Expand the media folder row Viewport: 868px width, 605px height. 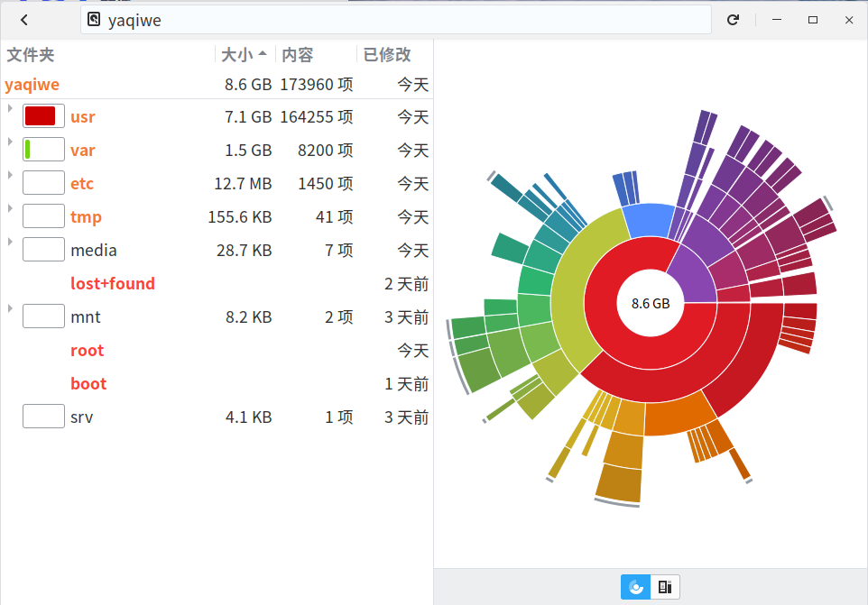10,242
